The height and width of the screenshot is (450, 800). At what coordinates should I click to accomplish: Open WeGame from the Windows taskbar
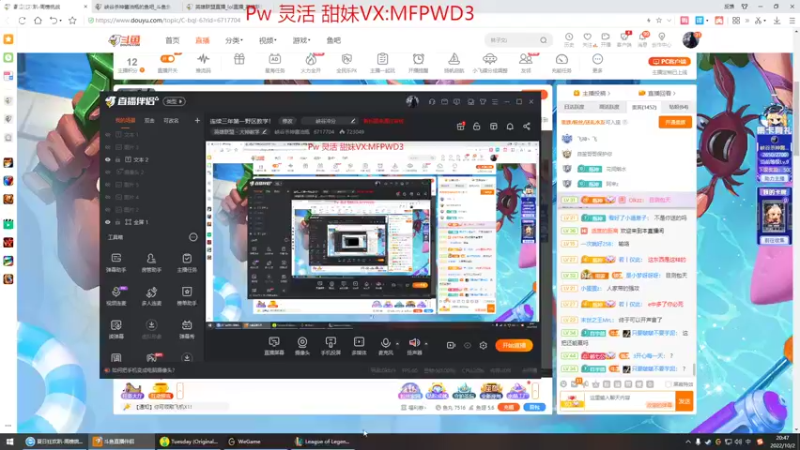(248, 441)
